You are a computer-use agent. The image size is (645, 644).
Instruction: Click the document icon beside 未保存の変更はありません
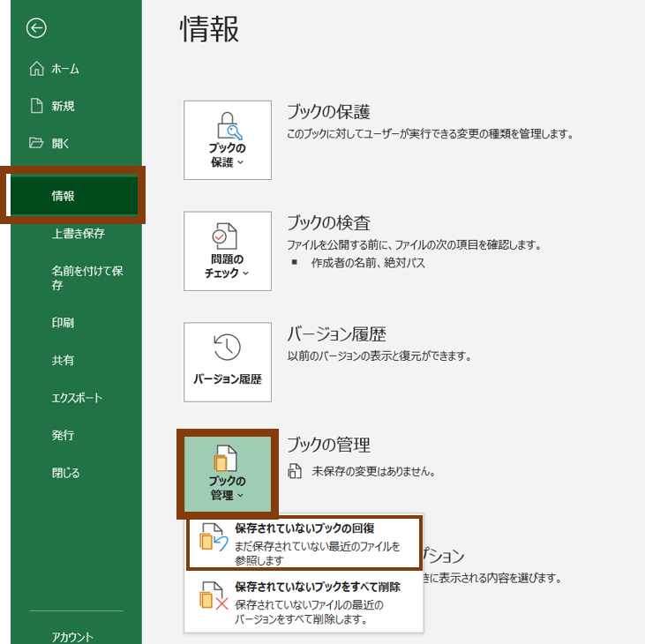point(295,471)
